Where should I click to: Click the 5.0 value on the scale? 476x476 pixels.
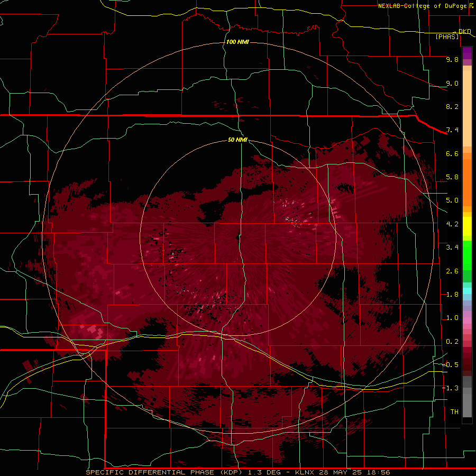click(x=452, y=200)
